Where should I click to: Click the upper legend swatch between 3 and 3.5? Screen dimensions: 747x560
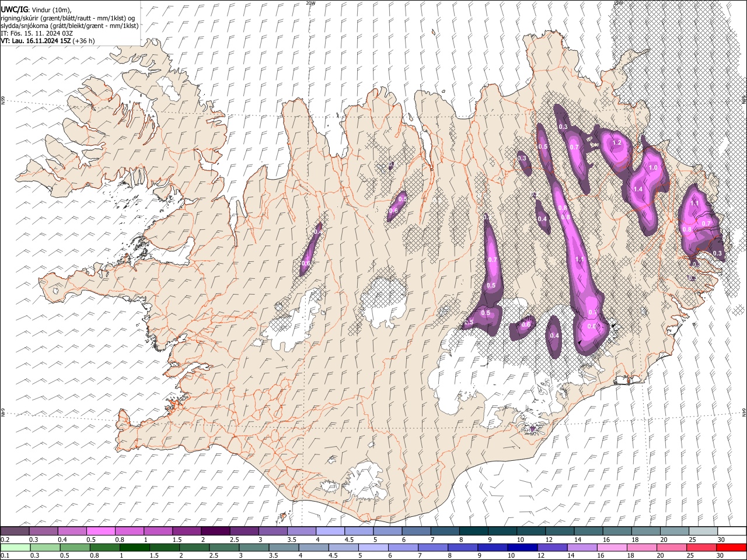273,531
